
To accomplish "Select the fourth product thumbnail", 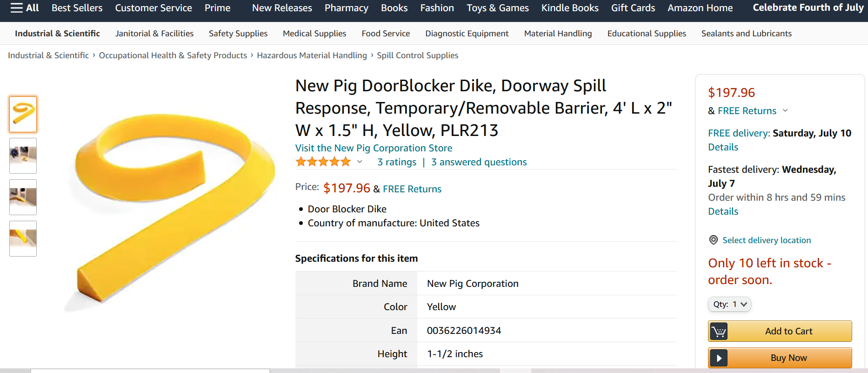I will coord(23,238).
